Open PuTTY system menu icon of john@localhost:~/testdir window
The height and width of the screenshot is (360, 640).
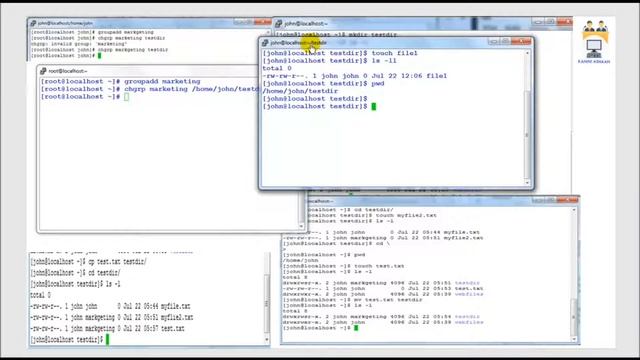pyautogui.click(x=265, y=42)
